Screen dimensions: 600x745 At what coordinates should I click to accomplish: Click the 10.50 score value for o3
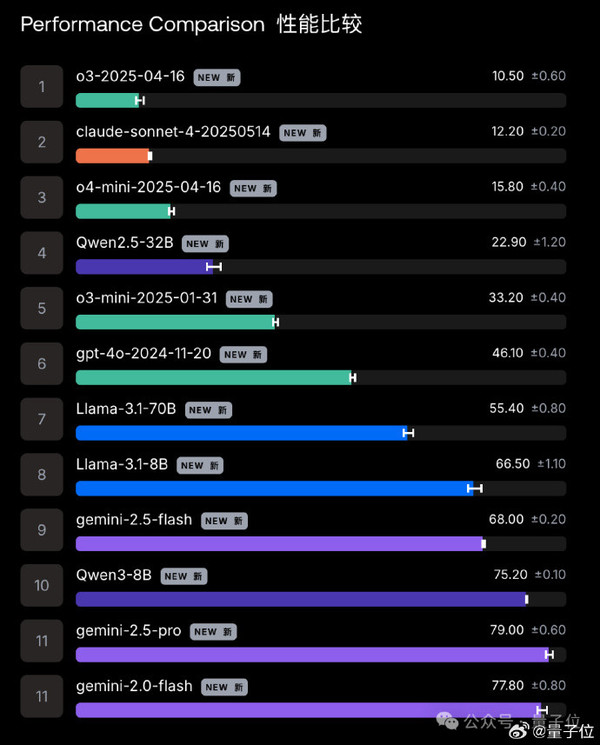coord(508,76)
